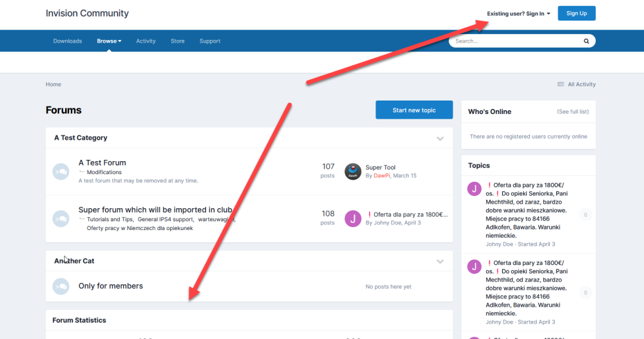
Task: Click the Super forum speech bubble icon
Action: tap(61, 218)
